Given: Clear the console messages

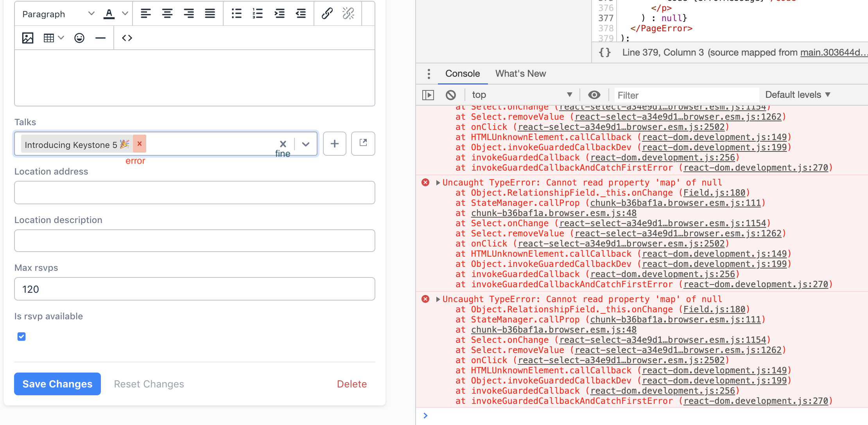Looking at the screenshot, I should tap(451, 95).
